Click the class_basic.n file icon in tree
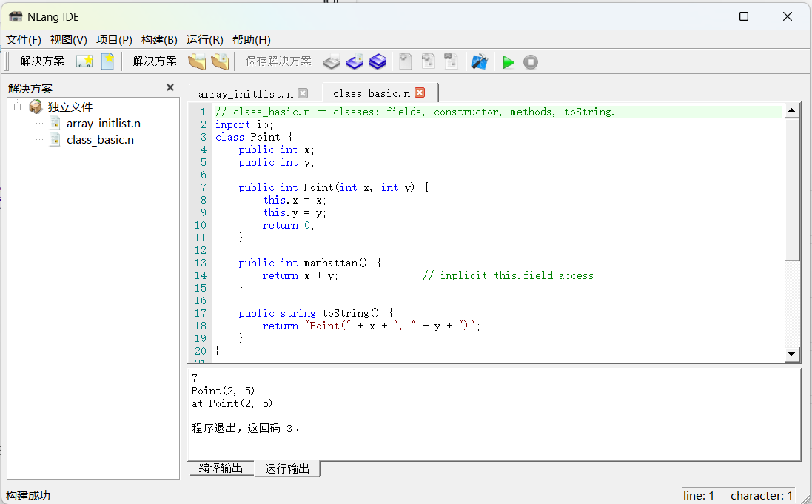 [x=55, y=139]
